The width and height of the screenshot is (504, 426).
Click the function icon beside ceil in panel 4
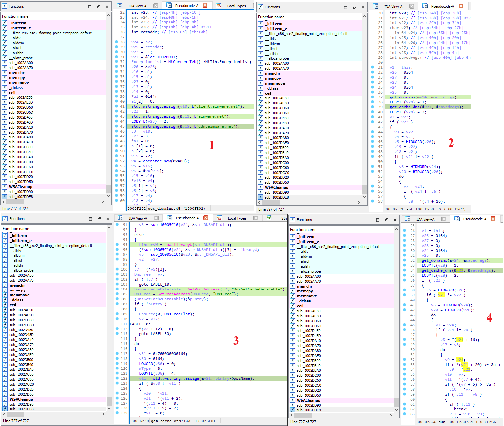(293, 306)
